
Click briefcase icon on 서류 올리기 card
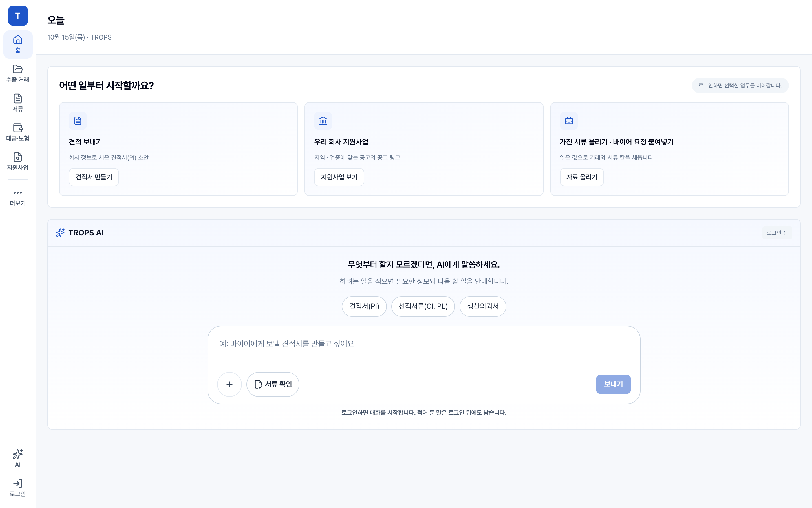(x=569, y=121)
